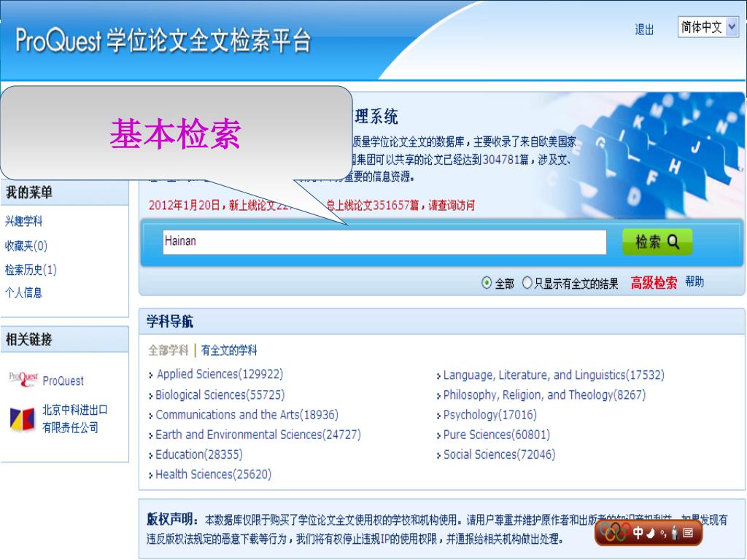This screenshot has height=560, width=747.
Task: Select the 只显示有全文的结果 radio button
Action: (x=527, y=283)
